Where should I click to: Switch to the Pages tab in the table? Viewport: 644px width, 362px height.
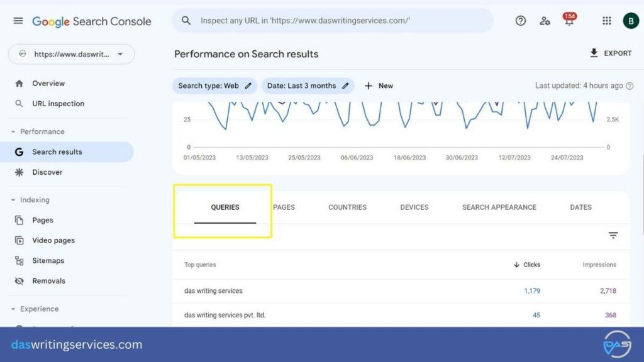[x=284, y=207]
